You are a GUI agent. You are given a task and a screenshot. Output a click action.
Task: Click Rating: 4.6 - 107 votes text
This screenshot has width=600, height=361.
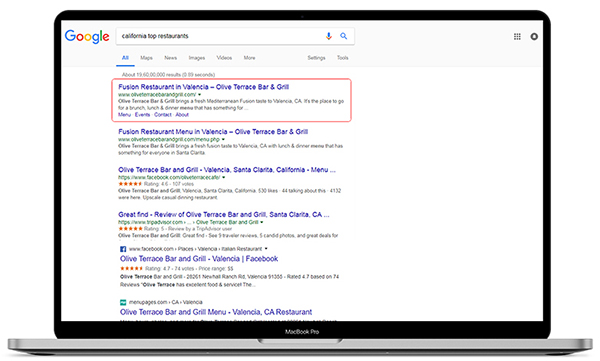click(169, 184)
